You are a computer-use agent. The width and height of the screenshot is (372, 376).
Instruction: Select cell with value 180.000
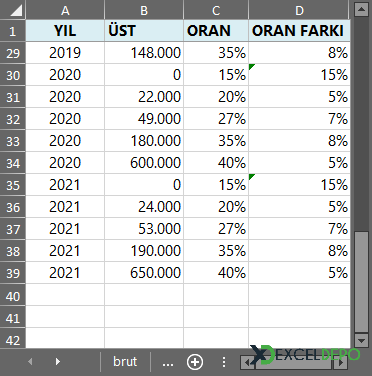pyautogui.click(x=144, y=141)
